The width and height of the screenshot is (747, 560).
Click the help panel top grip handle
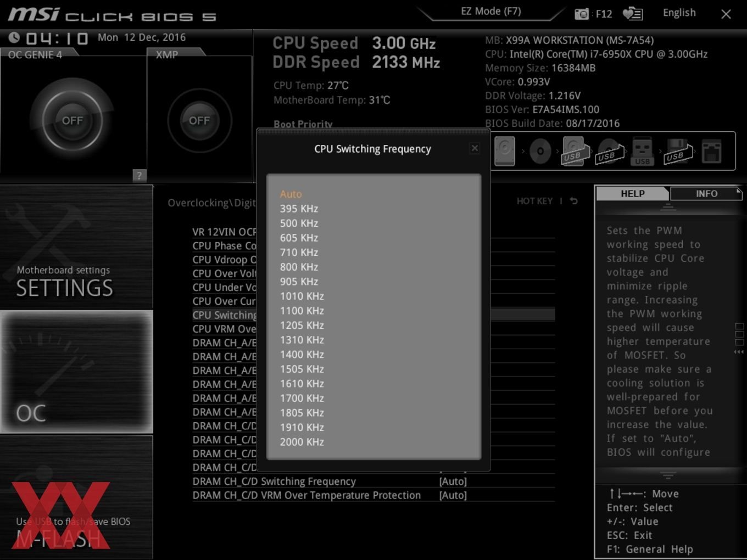click(x=668, y=206)
